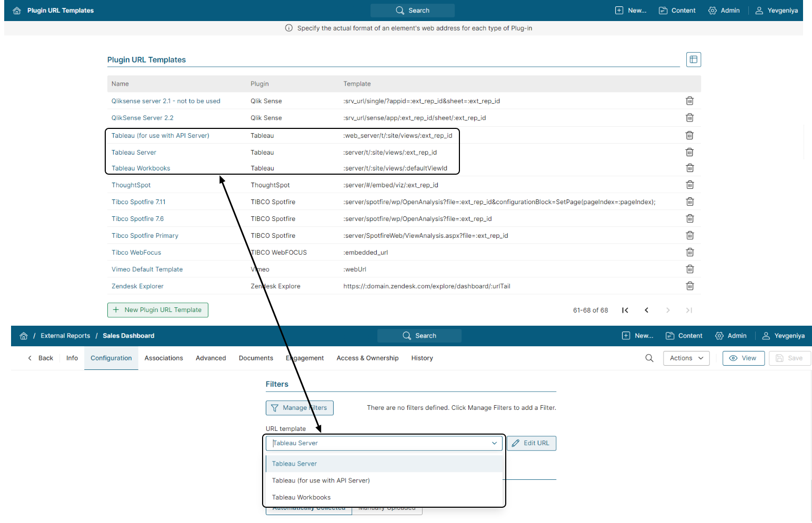Open External Reports breadcrumb link

pos(65,336)
